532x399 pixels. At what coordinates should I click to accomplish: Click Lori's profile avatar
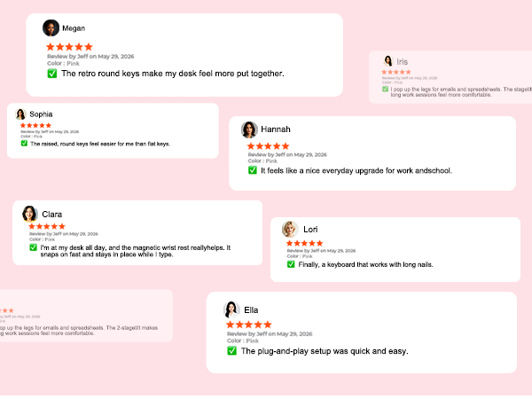coord(290,229)
